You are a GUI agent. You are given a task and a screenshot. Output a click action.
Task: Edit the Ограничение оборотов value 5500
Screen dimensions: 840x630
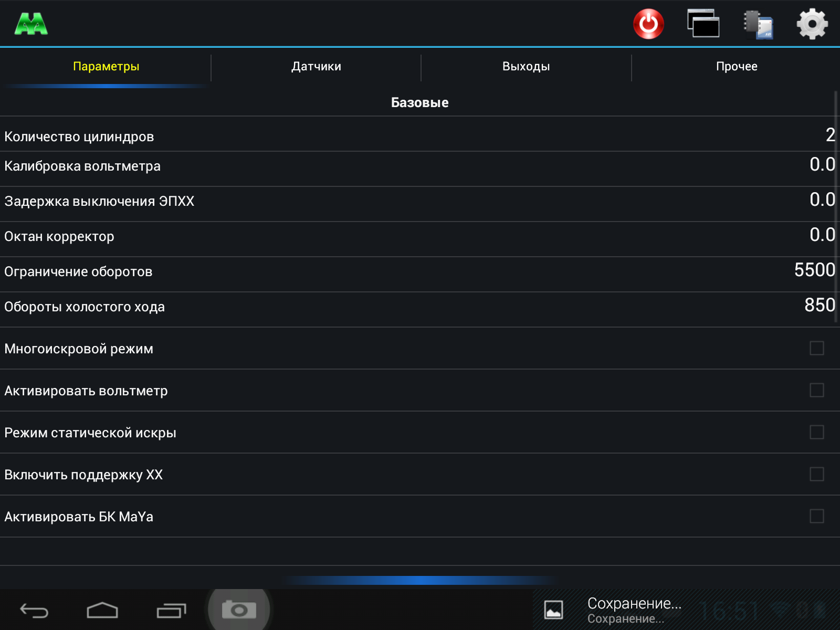pyautogui.click(x=814, y=270)
